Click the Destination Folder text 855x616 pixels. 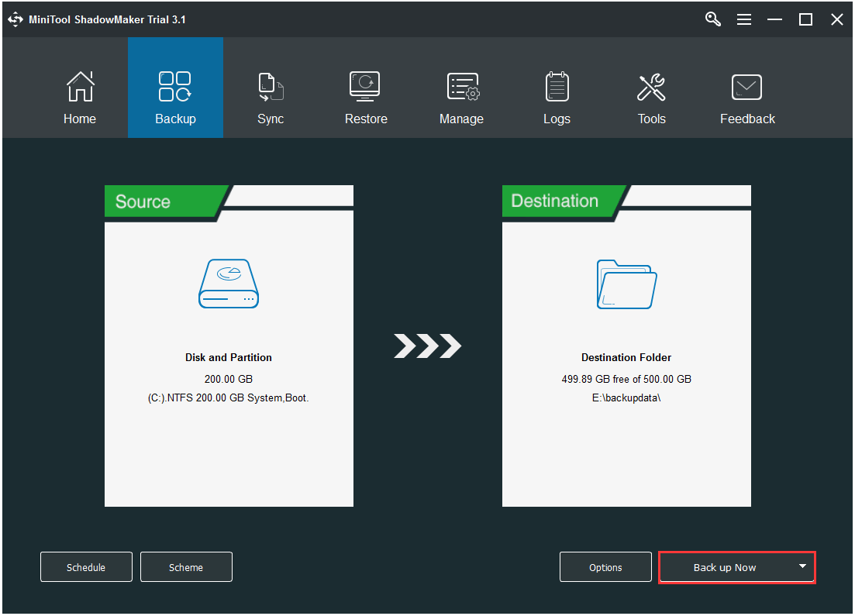pos(626,358)
